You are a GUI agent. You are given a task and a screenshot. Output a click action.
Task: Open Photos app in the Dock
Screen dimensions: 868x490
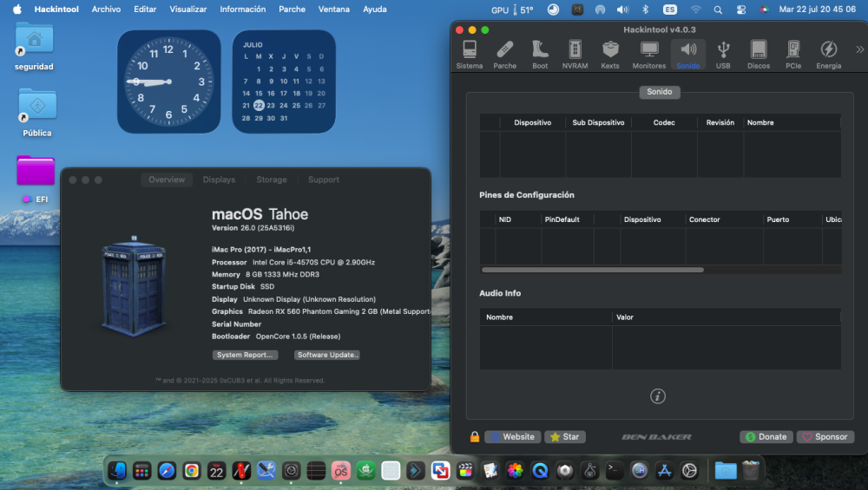click(515, 471)
